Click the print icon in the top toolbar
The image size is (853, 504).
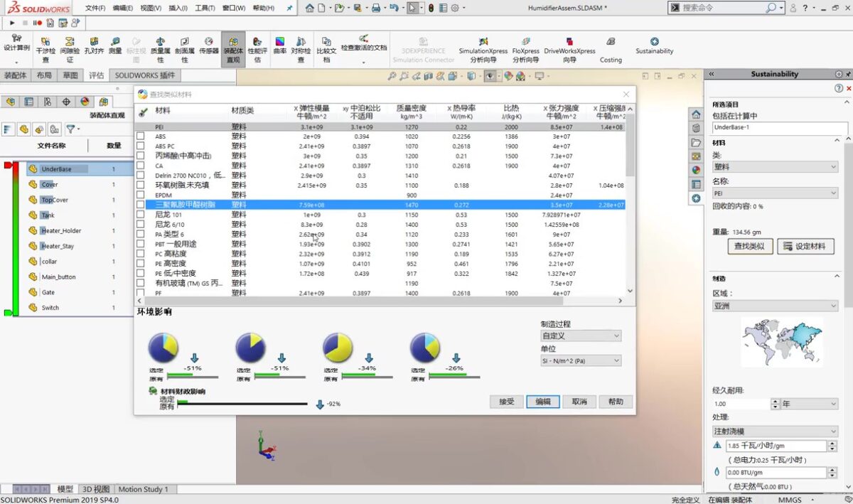pos(376,8)
